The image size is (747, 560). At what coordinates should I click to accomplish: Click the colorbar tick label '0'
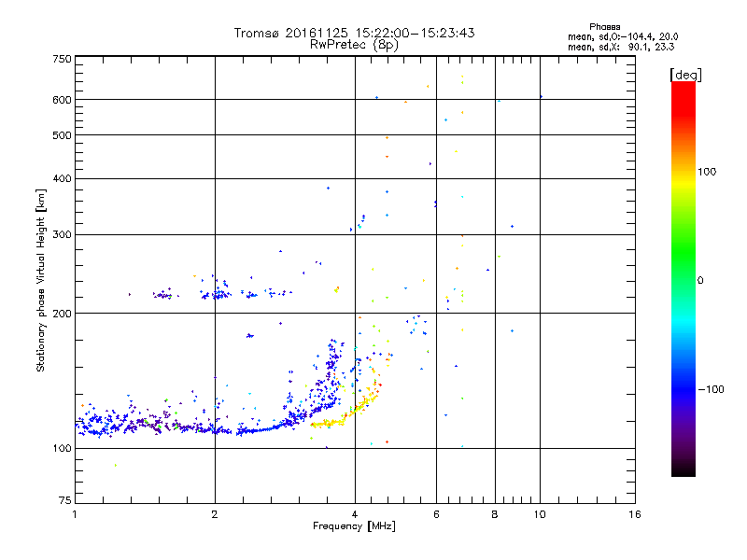[699, 281]
